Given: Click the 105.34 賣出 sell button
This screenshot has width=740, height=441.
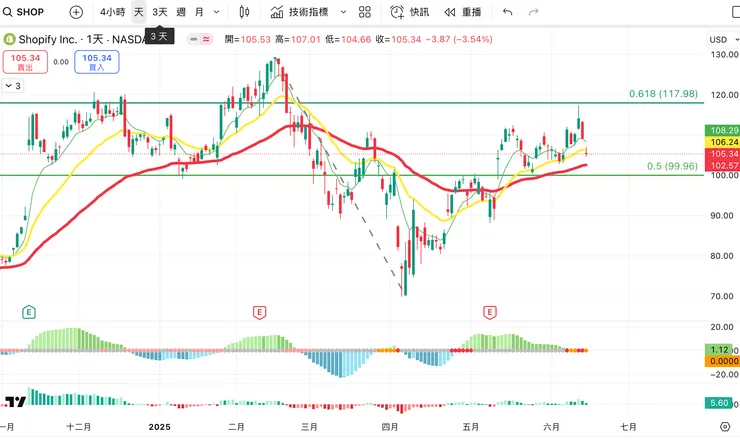Looking at the screenshot, I should [25, 62].
